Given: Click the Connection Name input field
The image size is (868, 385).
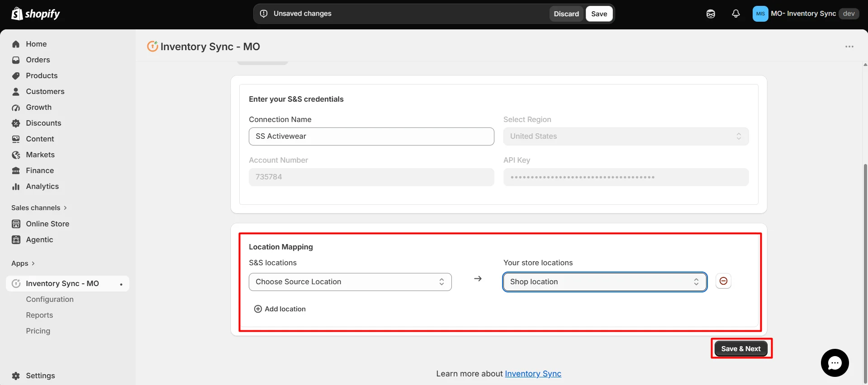Looking at the screenshot, I should tap(371, 136).
